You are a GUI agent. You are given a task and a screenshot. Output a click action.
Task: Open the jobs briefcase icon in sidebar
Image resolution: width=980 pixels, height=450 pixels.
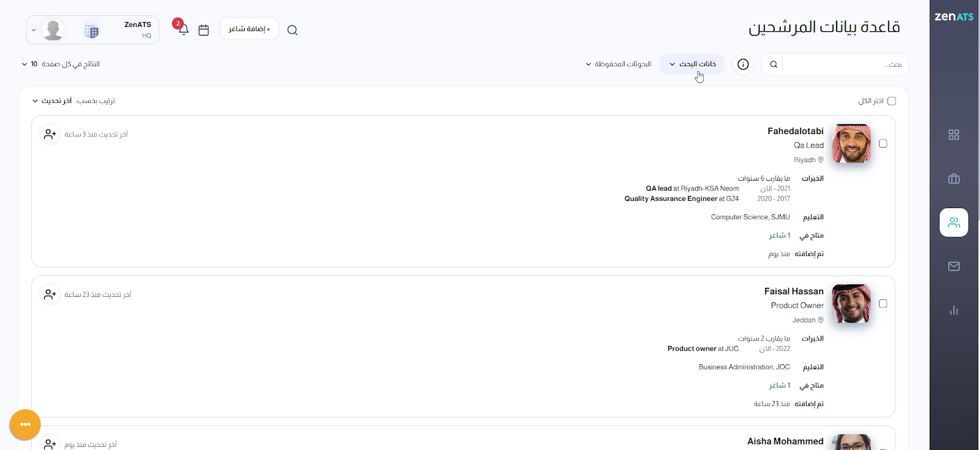pos(954,179)
